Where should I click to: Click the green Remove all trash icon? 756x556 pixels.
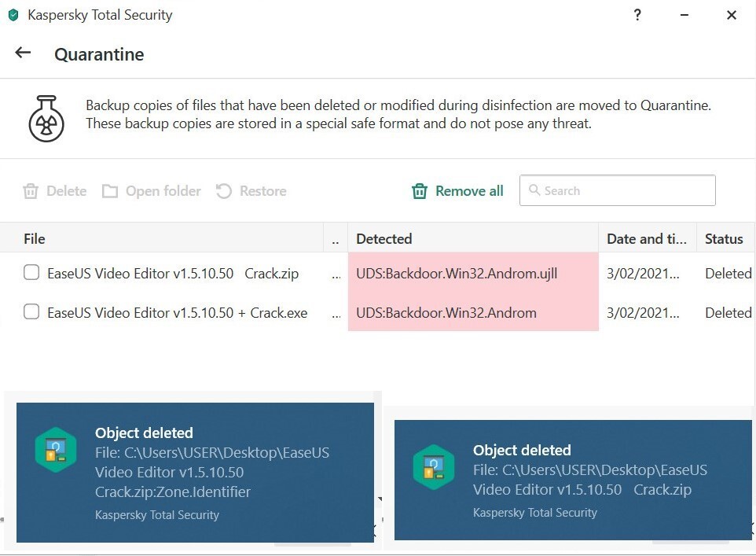click(x=420, y=191)
